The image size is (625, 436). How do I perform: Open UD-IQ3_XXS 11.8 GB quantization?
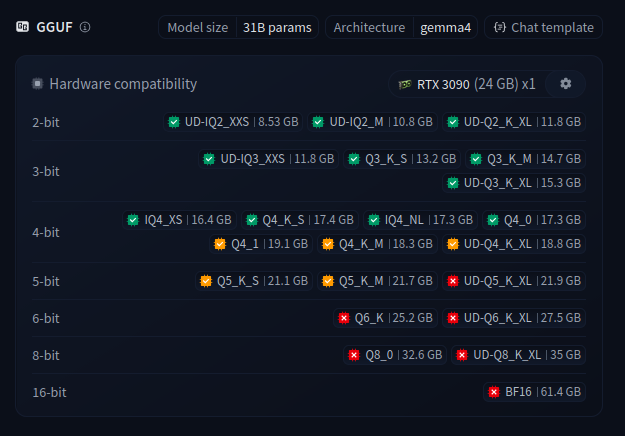point(269,159)
